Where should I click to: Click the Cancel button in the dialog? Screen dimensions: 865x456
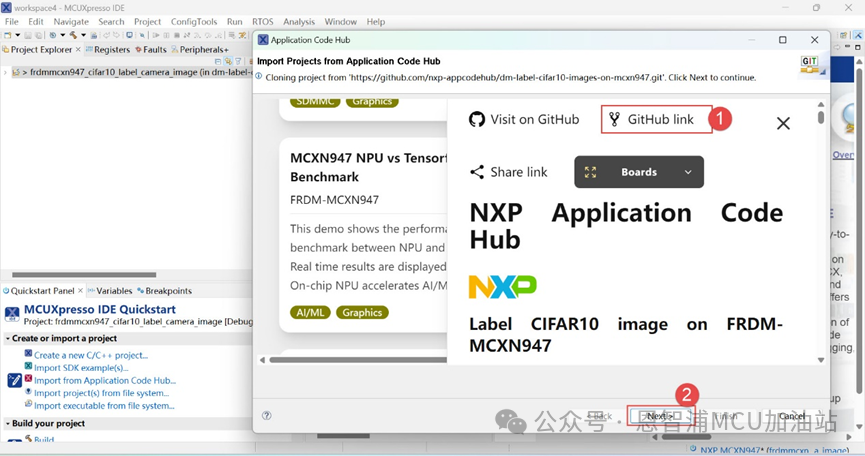[x=792, y=416]
